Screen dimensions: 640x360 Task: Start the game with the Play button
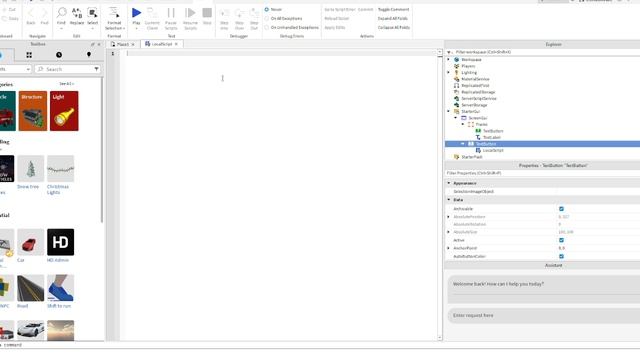coord(136,13)
